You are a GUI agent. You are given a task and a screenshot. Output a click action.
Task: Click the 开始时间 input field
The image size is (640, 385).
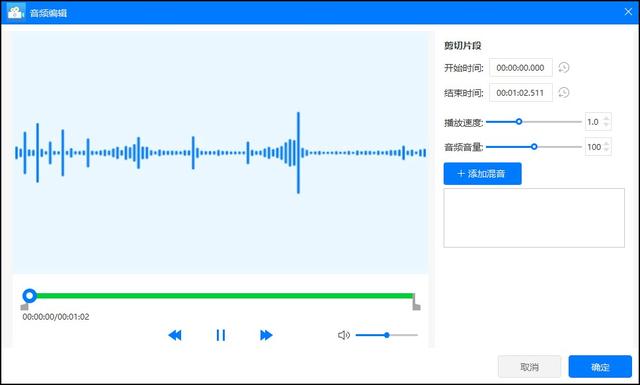521,68
